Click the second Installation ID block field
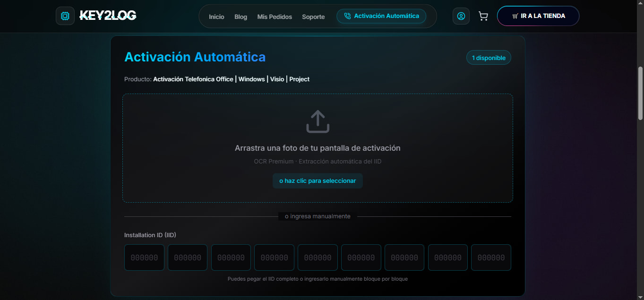Screen dimensions: 644x300 [188, 257]
